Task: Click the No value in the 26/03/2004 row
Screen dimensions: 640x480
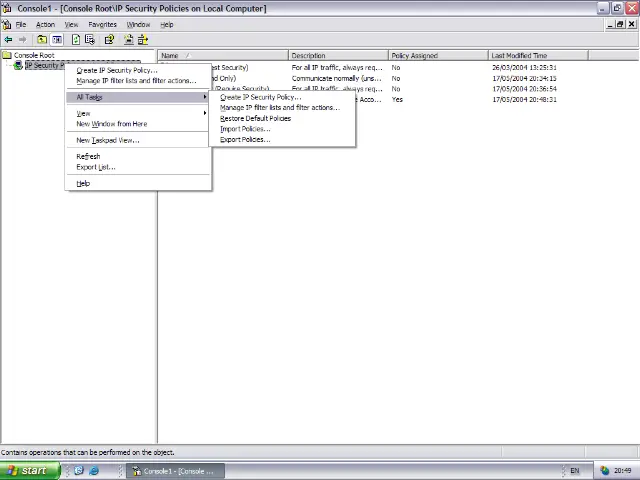Action: [x=396, y=68]
